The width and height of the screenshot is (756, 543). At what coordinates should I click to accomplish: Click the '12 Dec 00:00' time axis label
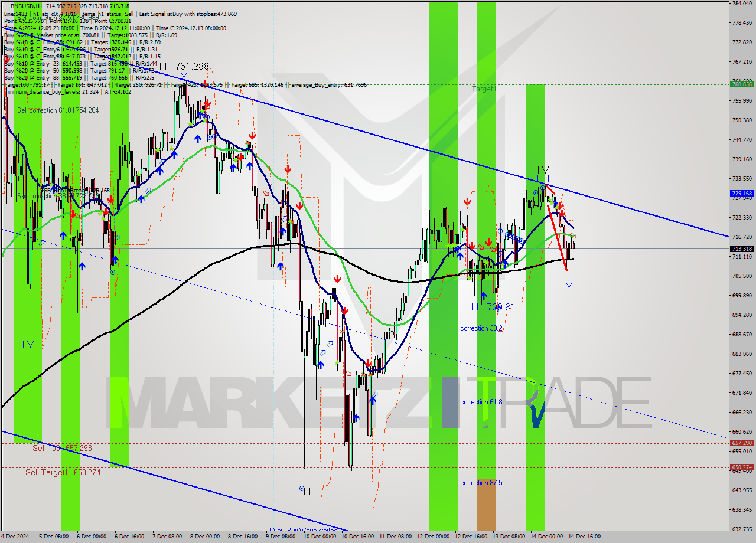[x=432, y=537]
